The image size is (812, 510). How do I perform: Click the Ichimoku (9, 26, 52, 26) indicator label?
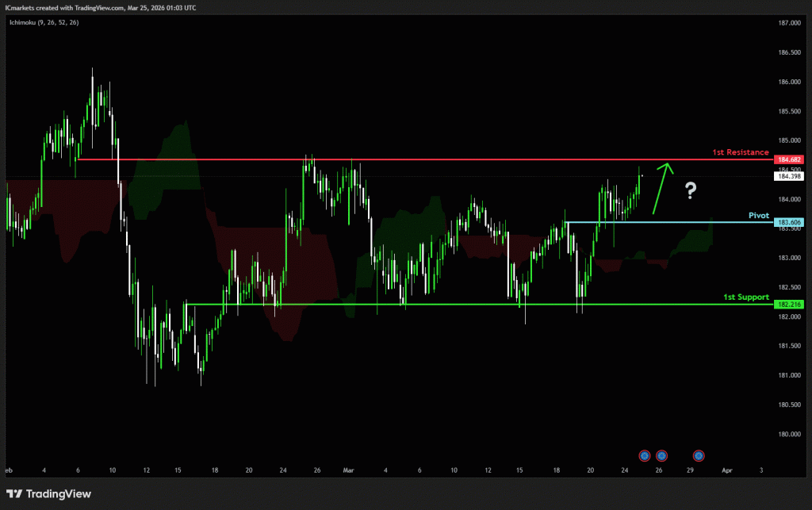44,23
